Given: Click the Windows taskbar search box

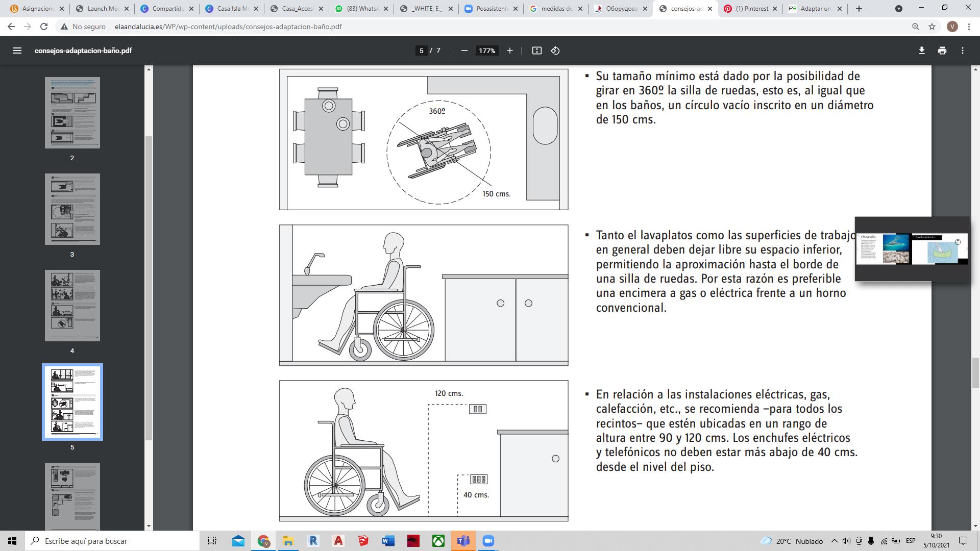Looking at the screenshot, I should [x=112, y=541].
